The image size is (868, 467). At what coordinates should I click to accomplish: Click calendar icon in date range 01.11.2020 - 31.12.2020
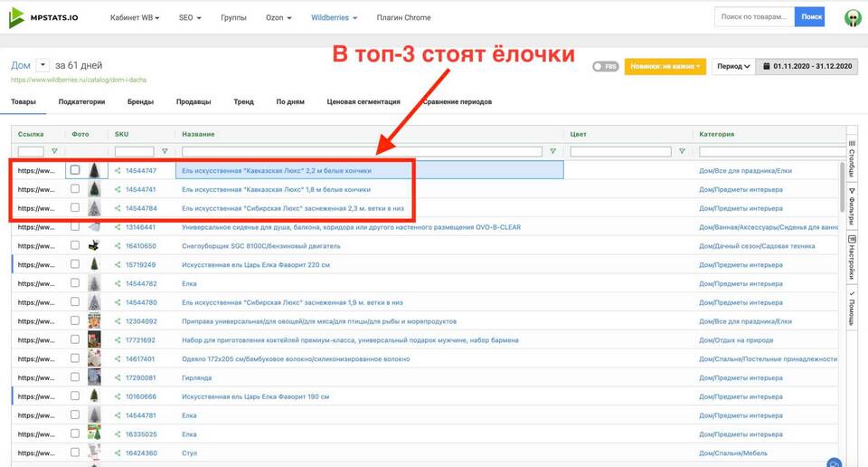coord(766,66)
